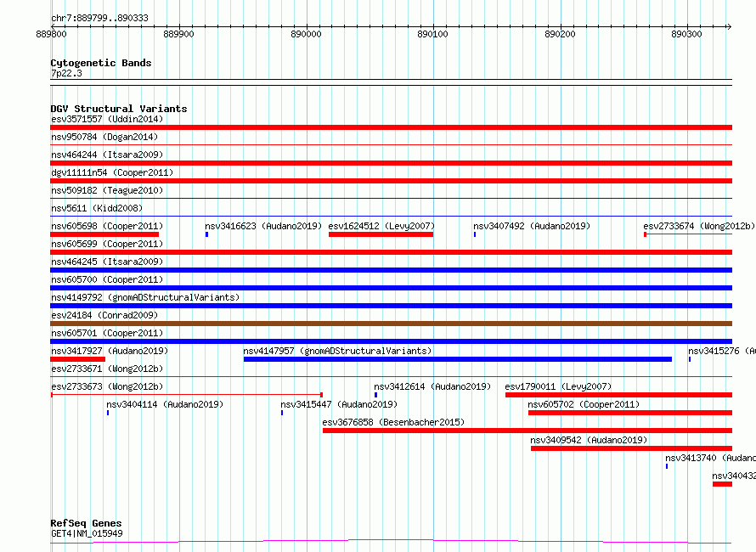Screen dimensions: 756x552
Task: Open esv1624512 (Levy2007) label
Action: [x=381, y=226]
